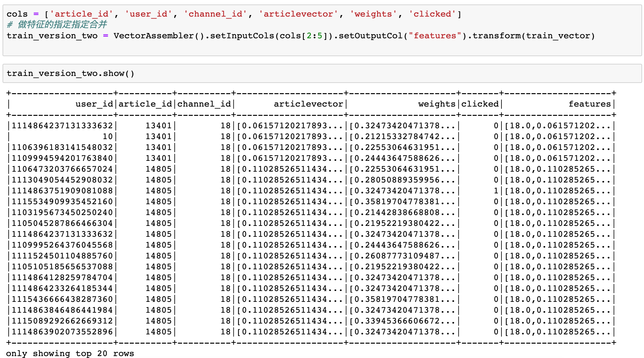
Task: Click the row with user_id 10
Action: coord(108,137)
